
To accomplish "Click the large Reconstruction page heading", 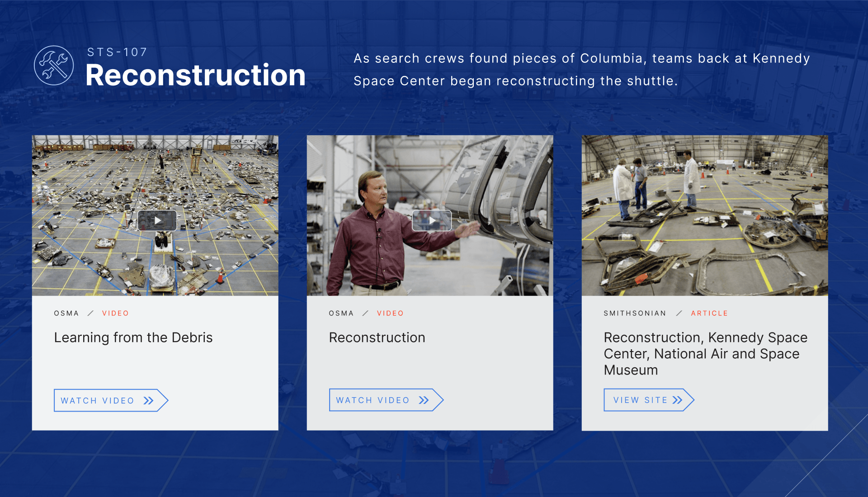I will pos(195,75).
